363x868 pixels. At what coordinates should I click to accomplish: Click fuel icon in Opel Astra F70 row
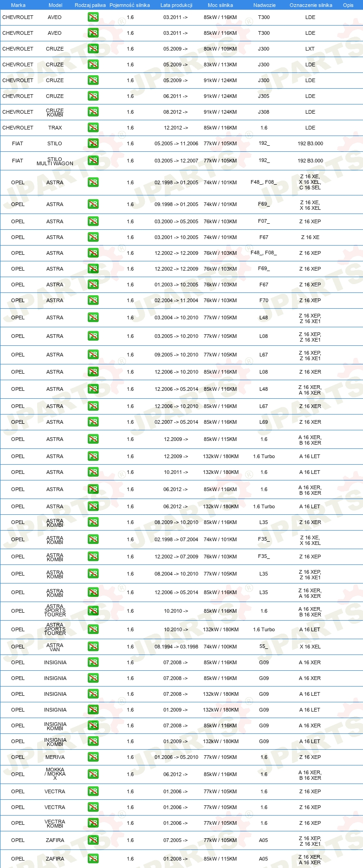click(x=93, y=300)
